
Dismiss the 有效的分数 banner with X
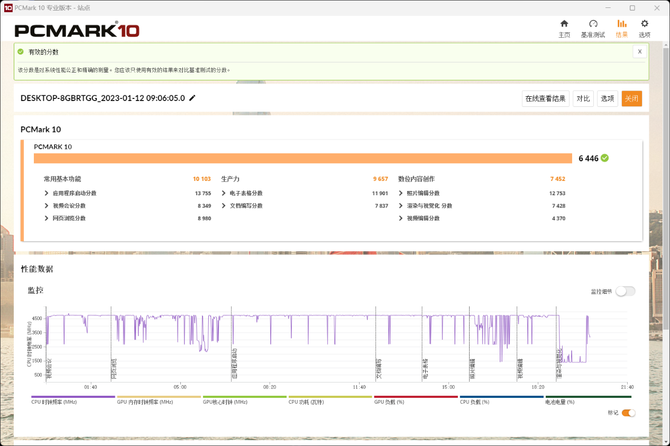(x=640, y=52)
